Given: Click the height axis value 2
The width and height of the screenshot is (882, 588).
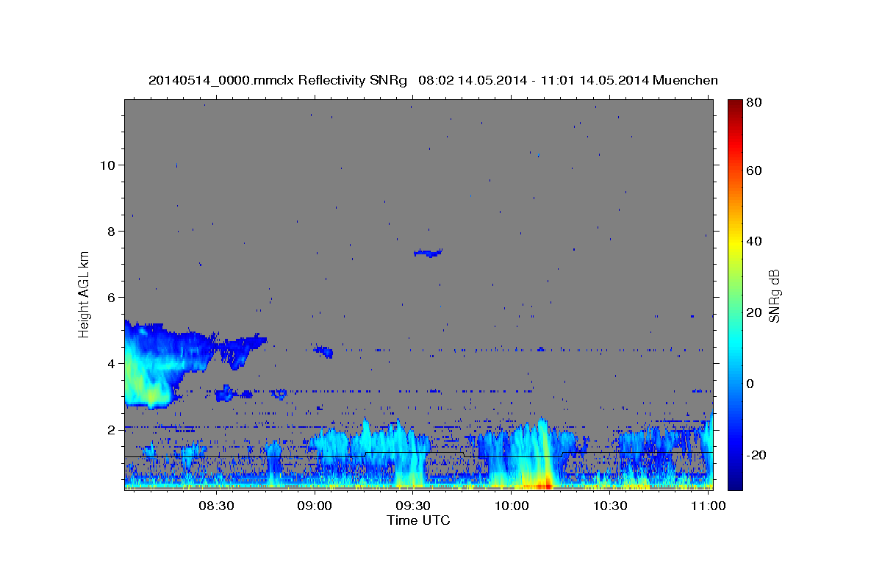Looking at the screenshot, I should point(112,429).
